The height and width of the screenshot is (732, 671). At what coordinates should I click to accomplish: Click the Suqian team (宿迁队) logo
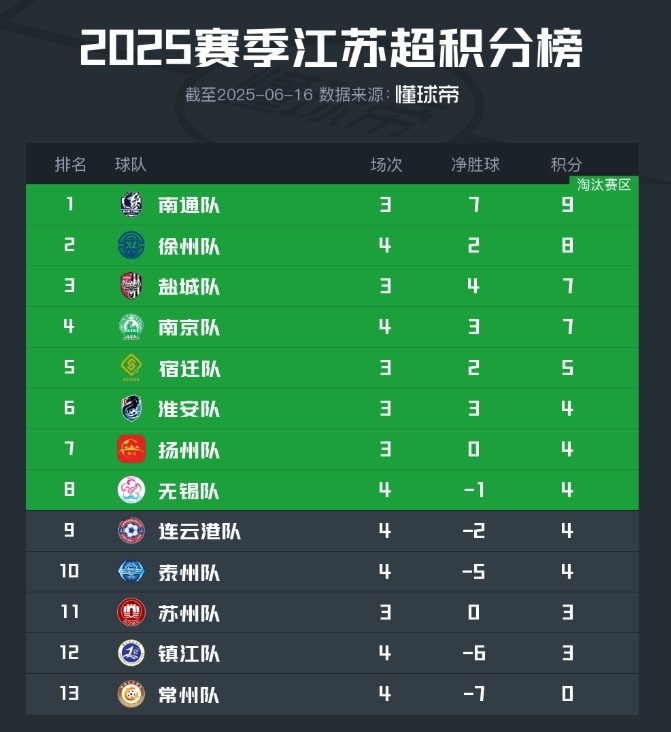(131, 368)
